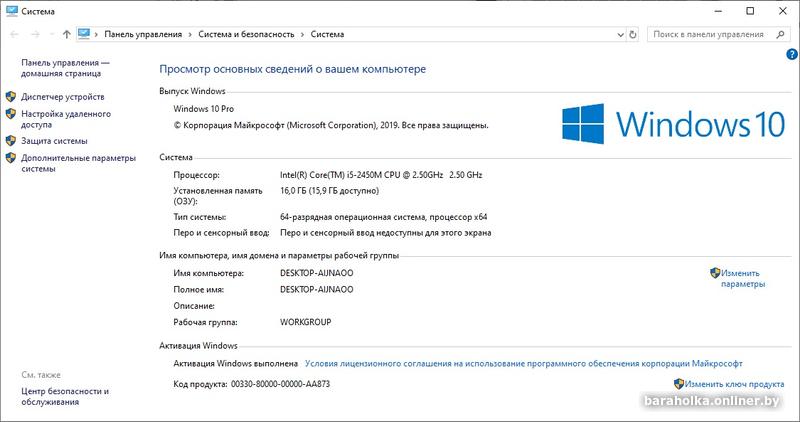The width and height of the screenshot is (800, 422).
Task: Open Панель управления — домашняя страница
Action: pos(65,68)
